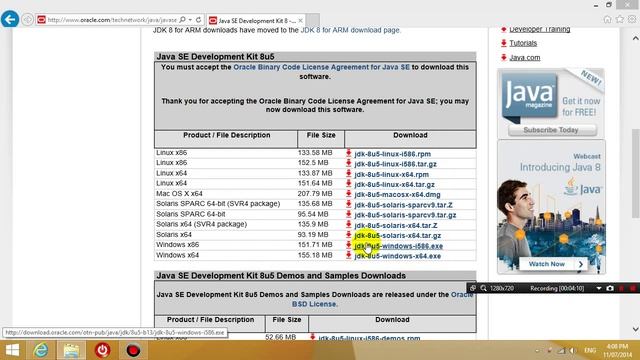This screenshot has height=360, width=640.
Task: Download jdk-8u5-macosx-x64.dmg
Action: (397, 195)
